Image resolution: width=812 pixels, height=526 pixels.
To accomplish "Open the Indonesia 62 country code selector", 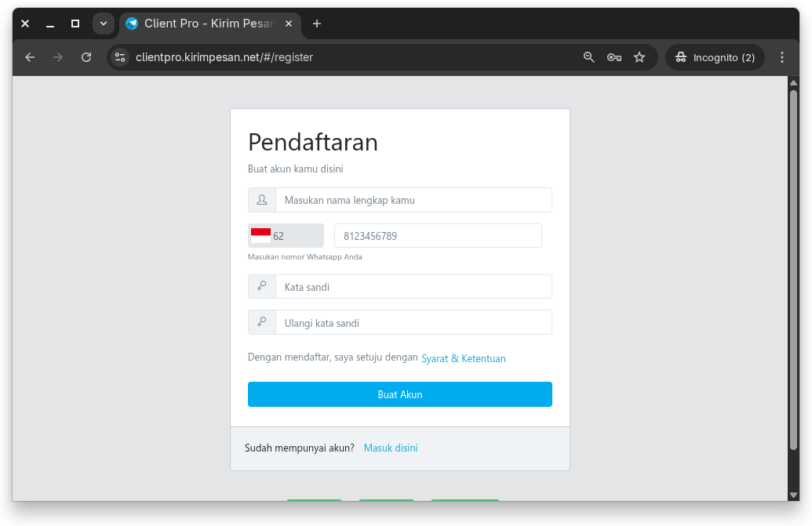I will [x=286, y=236].
